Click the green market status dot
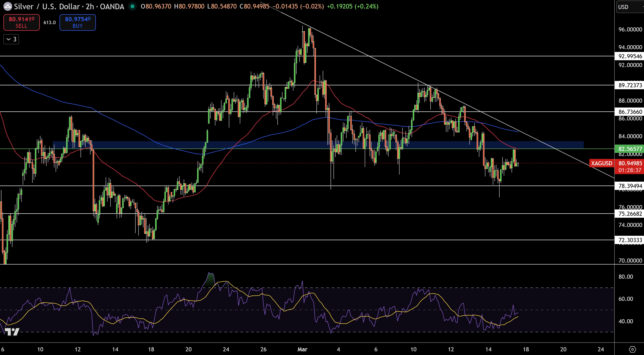The image size is (644, 355). pyautogui.click(x=132, y=7)
